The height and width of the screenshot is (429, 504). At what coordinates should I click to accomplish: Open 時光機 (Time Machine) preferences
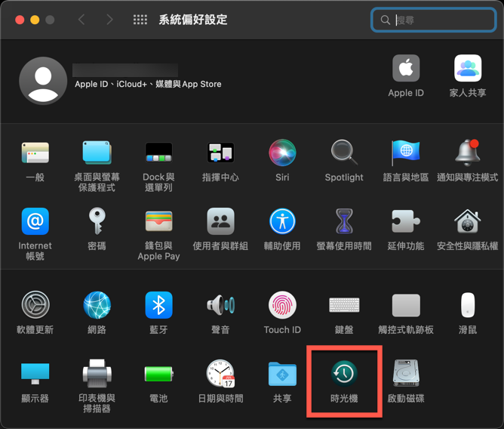(x=344, y=373)
